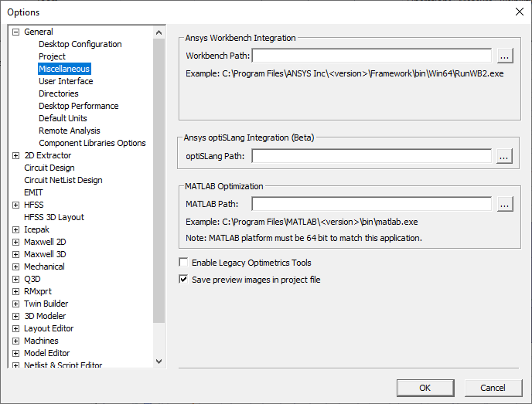Enable Legacy Optimetrics Tools checkbox

184,263
